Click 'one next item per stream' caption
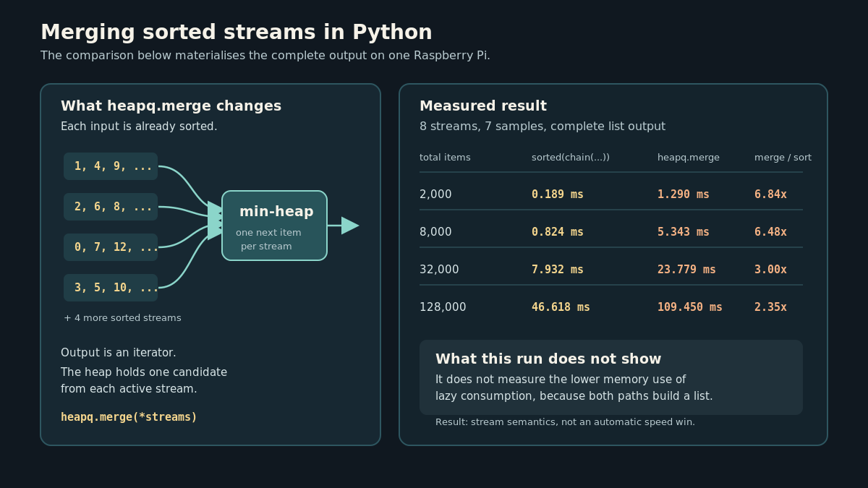 pos(268,239)
